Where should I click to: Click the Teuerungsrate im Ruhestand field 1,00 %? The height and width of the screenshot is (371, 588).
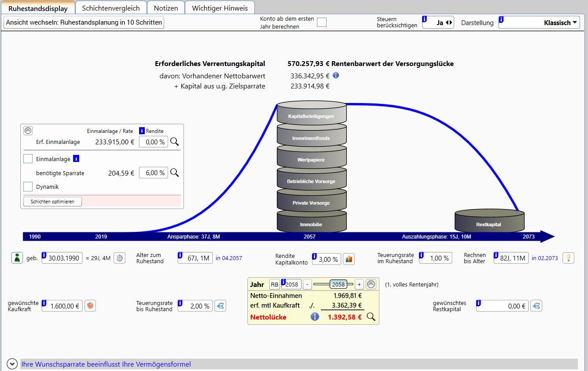(435, 258)
